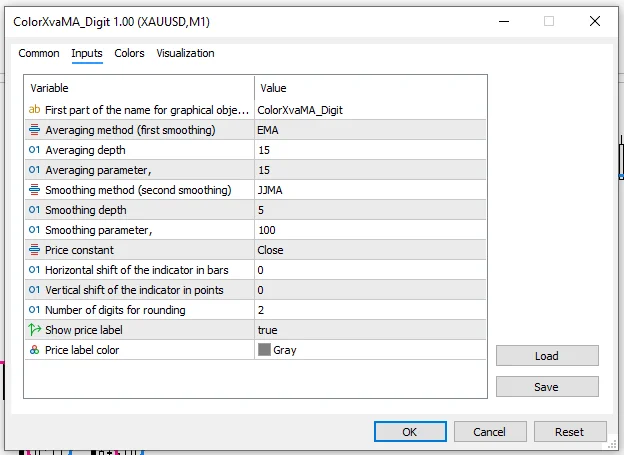Screen dimensions: 624x455
Task: Select 'Horizontal shift of the indicator in bars' label
Action: click(136, 270)
